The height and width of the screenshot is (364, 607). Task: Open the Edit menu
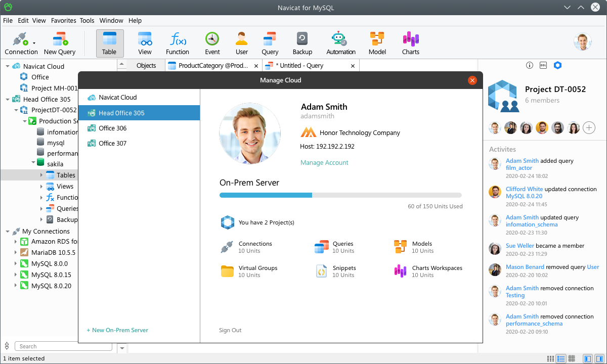[23, 21]
